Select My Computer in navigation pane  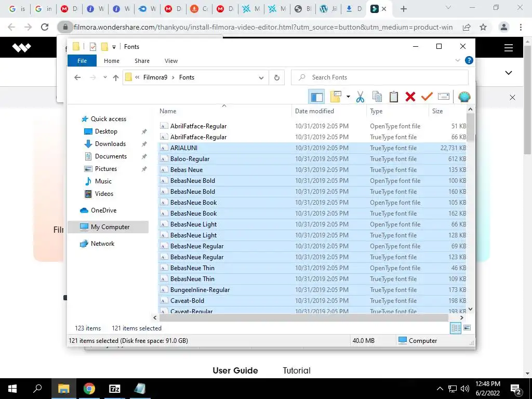(x=108, y=227)
